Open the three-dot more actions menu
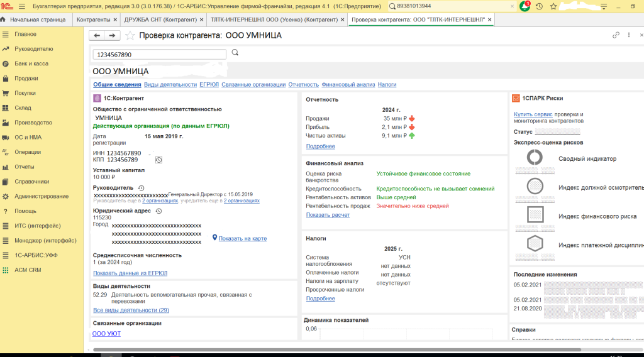644x357 pixels. tap(629, 35)
